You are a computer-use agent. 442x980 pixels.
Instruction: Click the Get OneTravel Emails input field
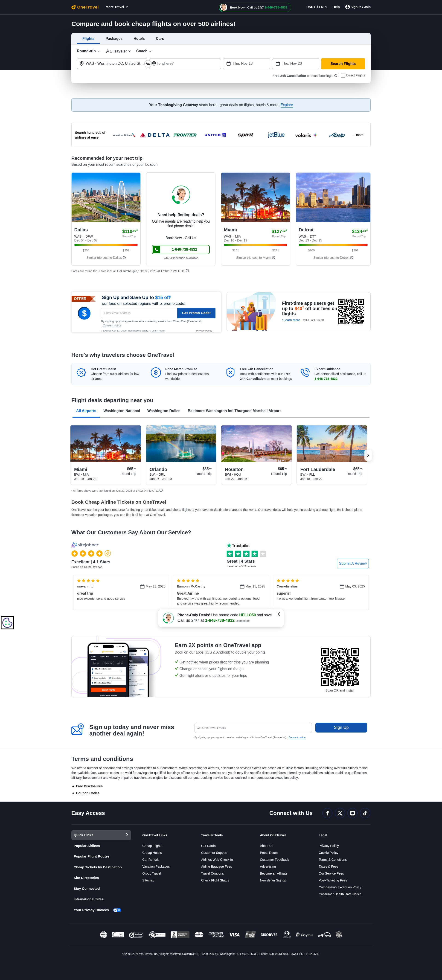pyautogui.click(x=253, y=728)
